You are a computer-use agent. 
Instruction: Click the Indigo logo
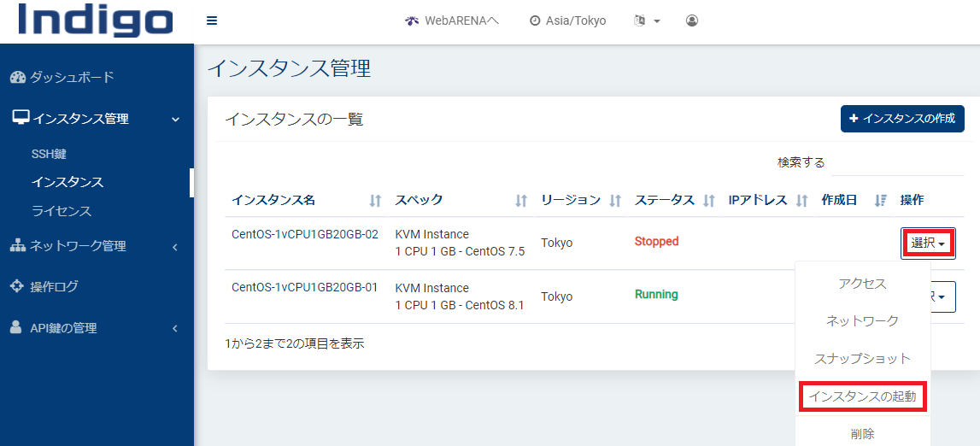(96, 21)
